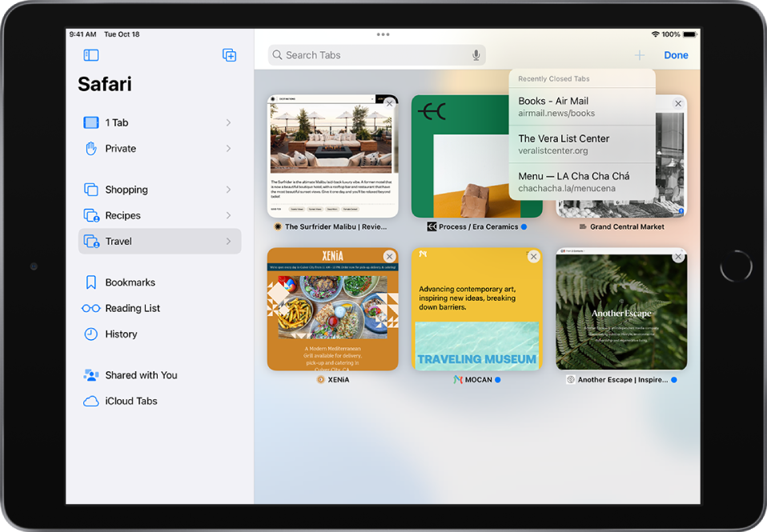767x532 pixels.
Task: Select the Private tab group
Action: point(120,149)
